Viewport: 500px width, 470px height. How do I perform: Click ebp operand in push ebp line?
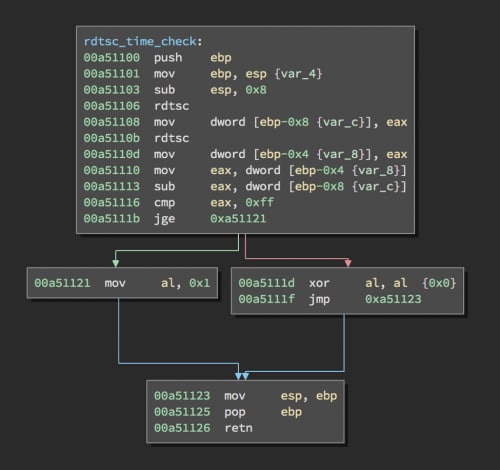point(221,58)
